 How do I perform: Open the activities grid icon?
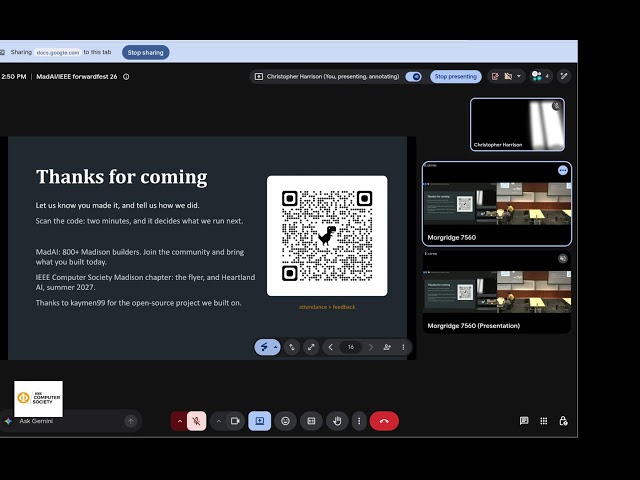coord(544,421)
